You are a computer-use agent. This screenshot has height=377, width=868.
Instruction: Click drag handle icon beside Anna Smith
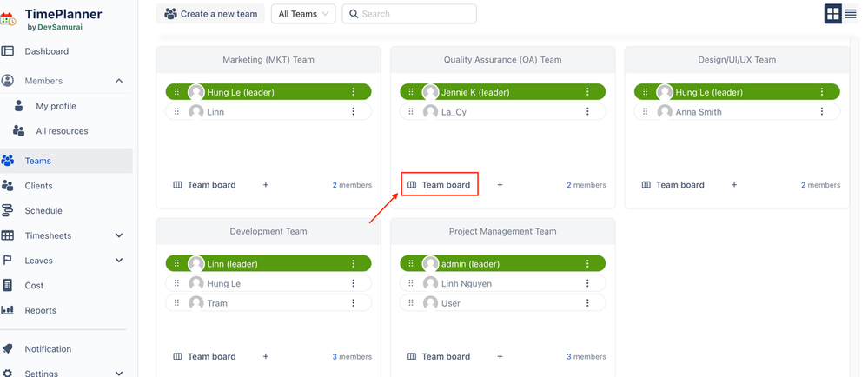[x=645, y=112]
